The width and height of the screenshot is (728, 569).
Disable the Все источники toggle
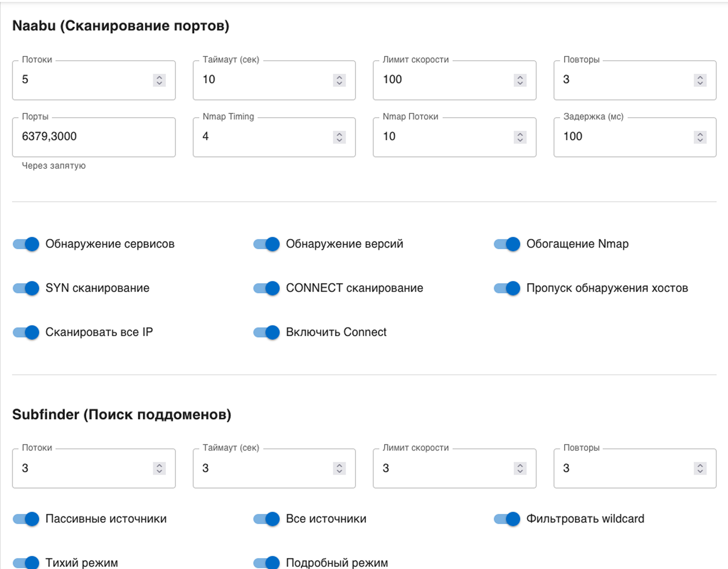pos(266,519)
